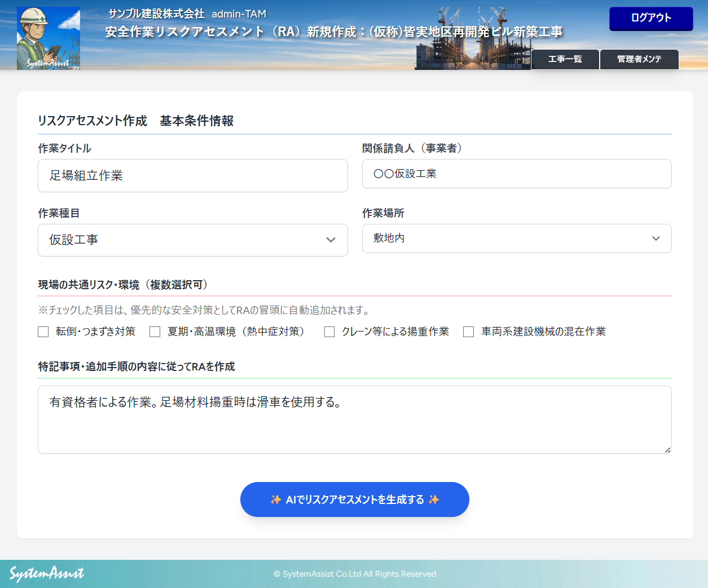Expand the 作業場所 dropdown showing 敷地内

(516, 238)
